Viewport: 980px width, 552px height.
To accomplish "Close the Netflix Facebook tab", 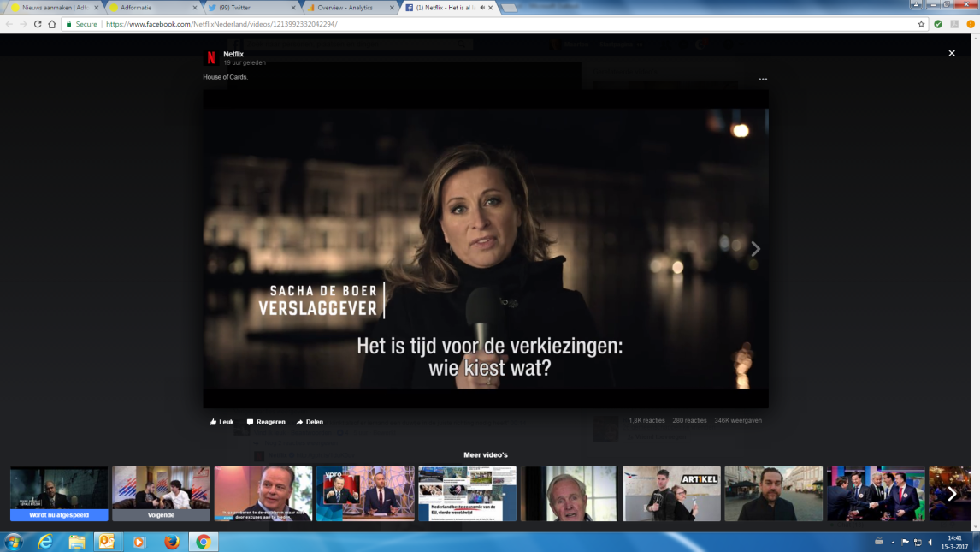I will (491, 8).
